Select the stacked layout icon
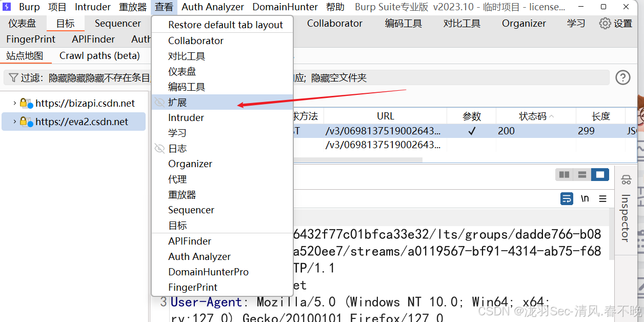644x322 pixels. coord(582,175)
